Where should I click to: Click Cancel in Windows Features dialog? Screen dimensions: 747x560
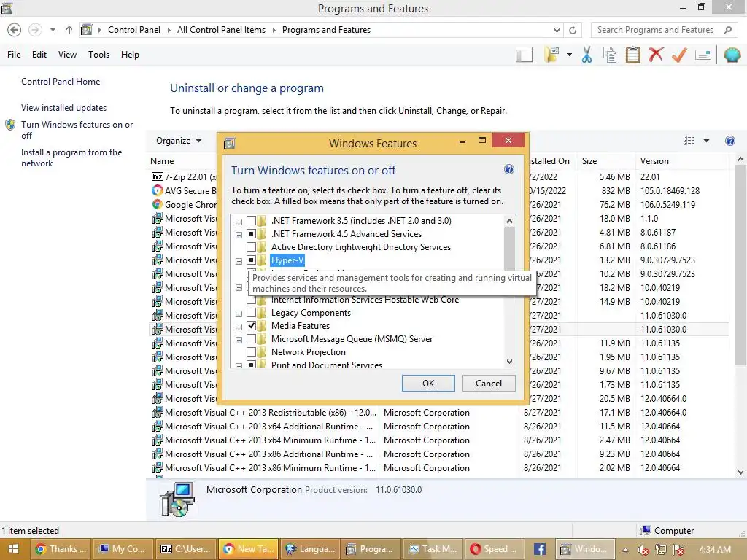coord(489,384)
